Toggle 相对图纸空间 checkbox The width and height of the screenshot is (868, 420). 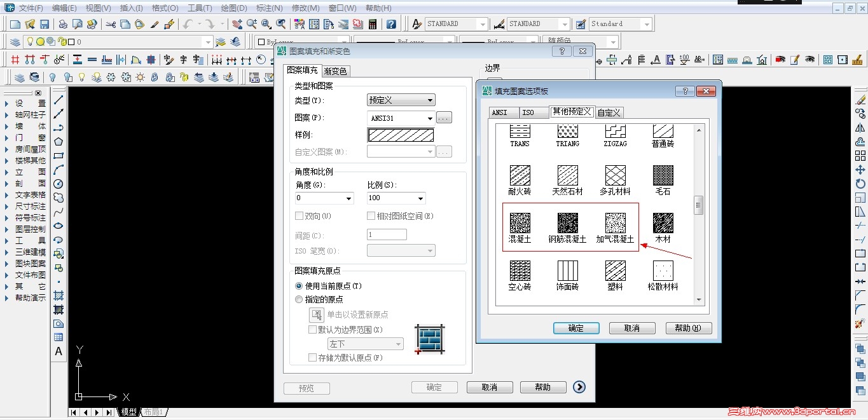click(x=371, y=216)
